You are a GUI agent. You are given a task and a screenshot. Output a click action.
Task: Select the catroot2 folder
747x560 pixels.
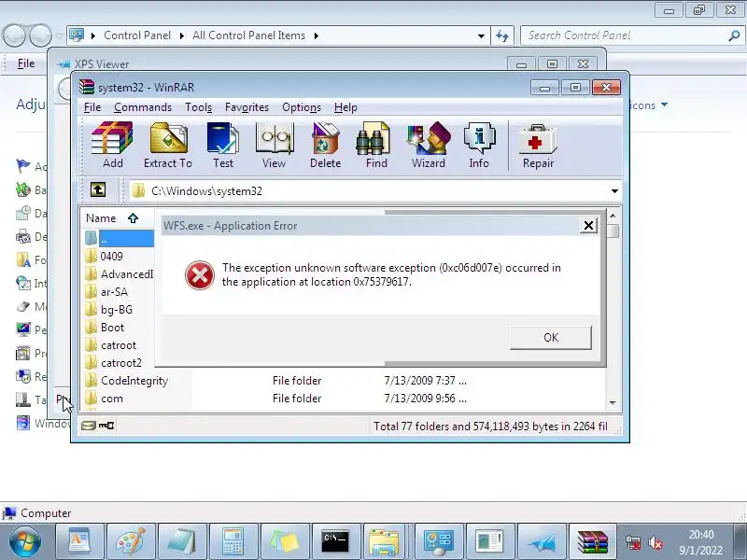tap(121, 363)
